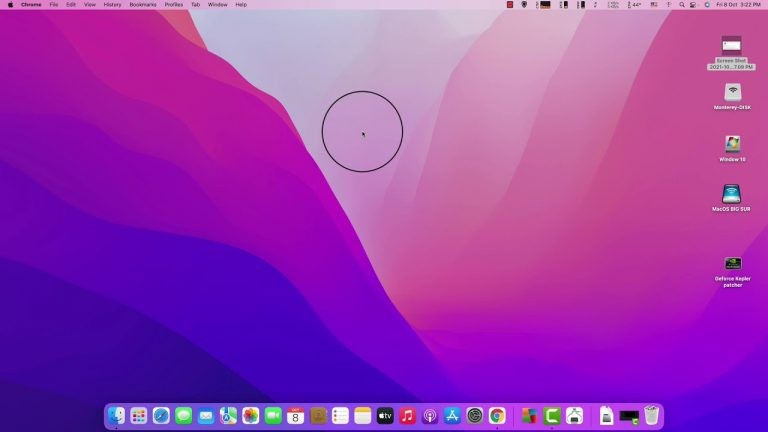The width and height of the screenshot is (768, 432).
Task: Open the History menu
Action: click(x=112, y=4)
